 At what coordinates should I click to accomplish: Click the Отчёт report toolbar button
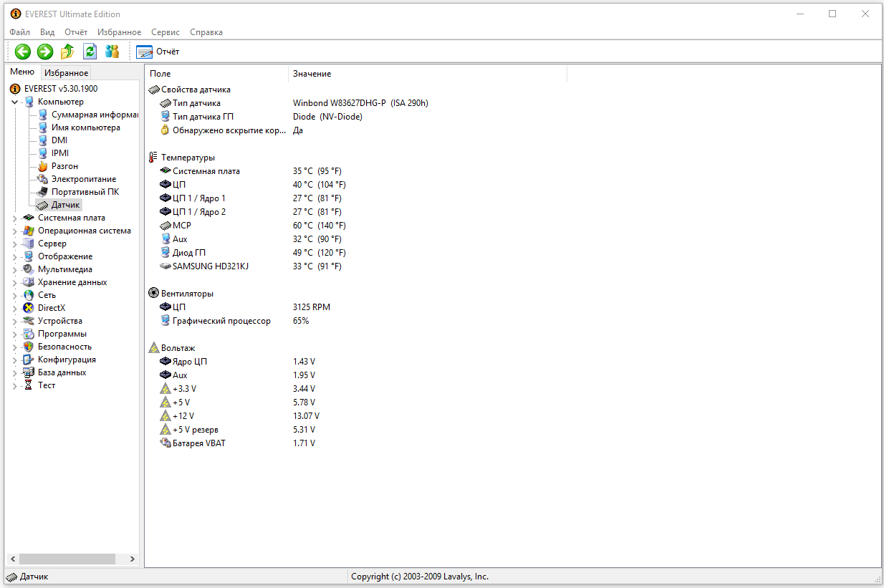click(x=158, y=52)
